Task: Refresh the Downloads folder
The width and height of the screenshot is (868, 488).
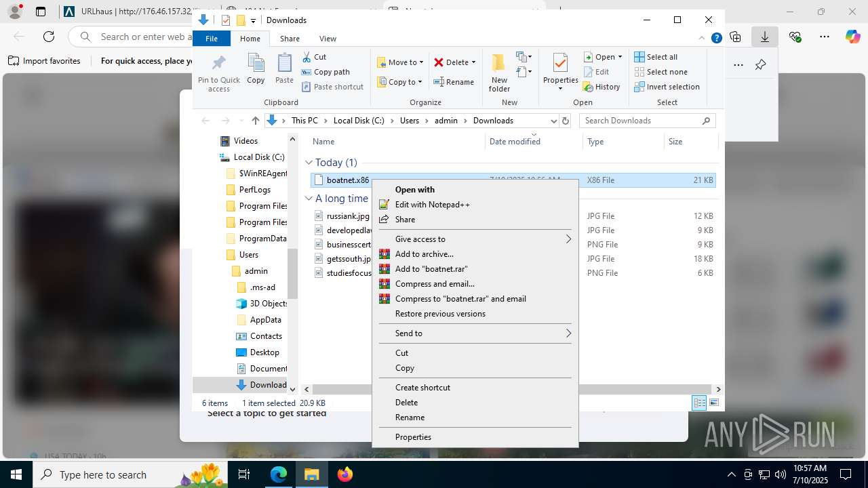Action: point(566,121)
